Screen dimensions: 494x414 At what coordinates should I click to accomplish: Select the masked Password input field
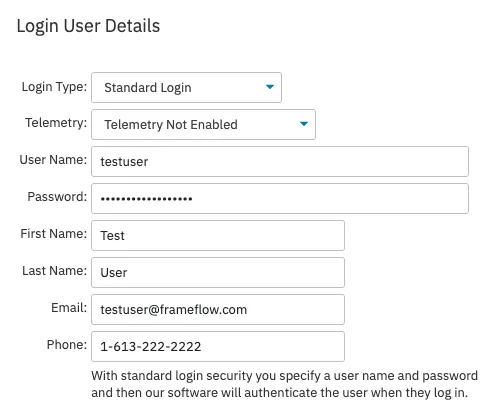click(280, 198)
